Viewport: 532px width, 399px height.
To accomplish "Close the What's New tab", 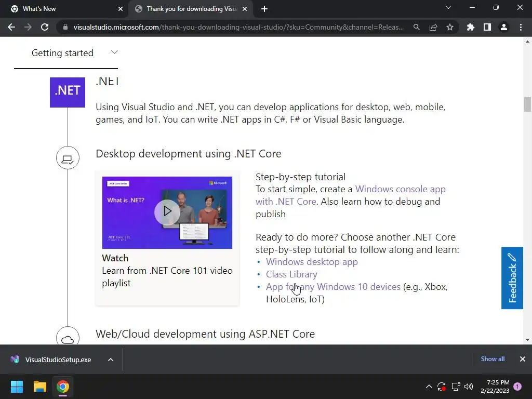I will 121,9.
